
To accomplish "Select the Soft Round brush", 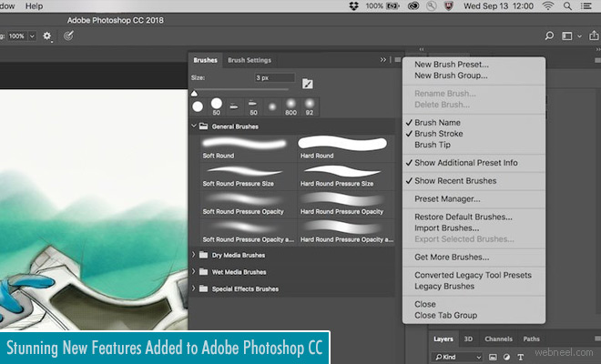I will 249,148.
